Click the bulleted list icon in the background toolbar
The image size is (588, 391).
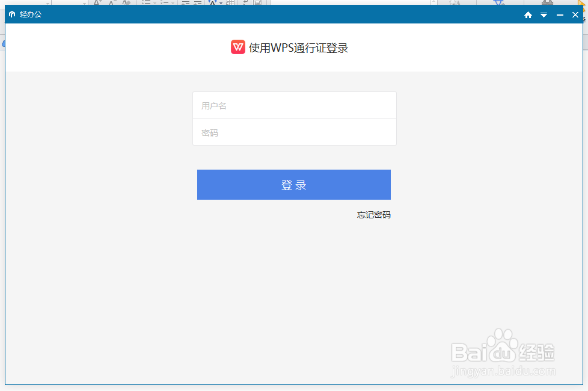point(146,2)
